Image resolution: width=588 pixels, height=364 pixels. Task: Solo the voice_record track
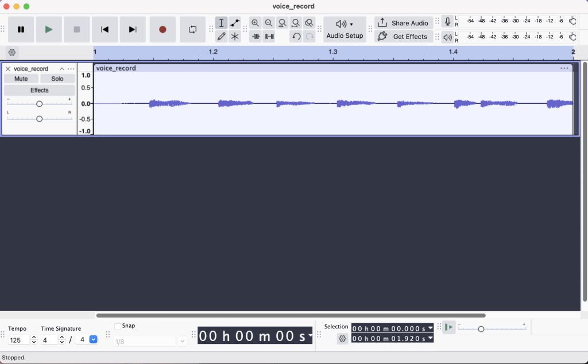tap(57, 79)
